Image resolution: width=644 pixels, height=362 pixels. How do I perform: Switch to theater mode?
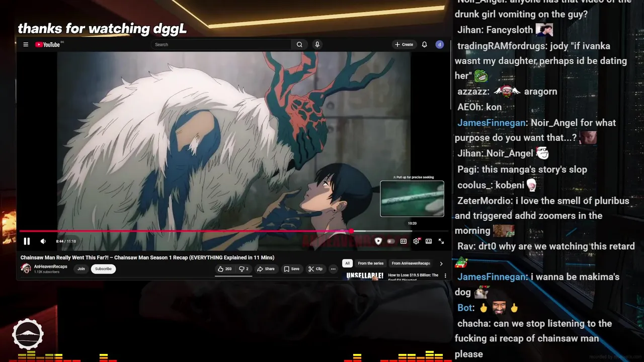(429, 241)
